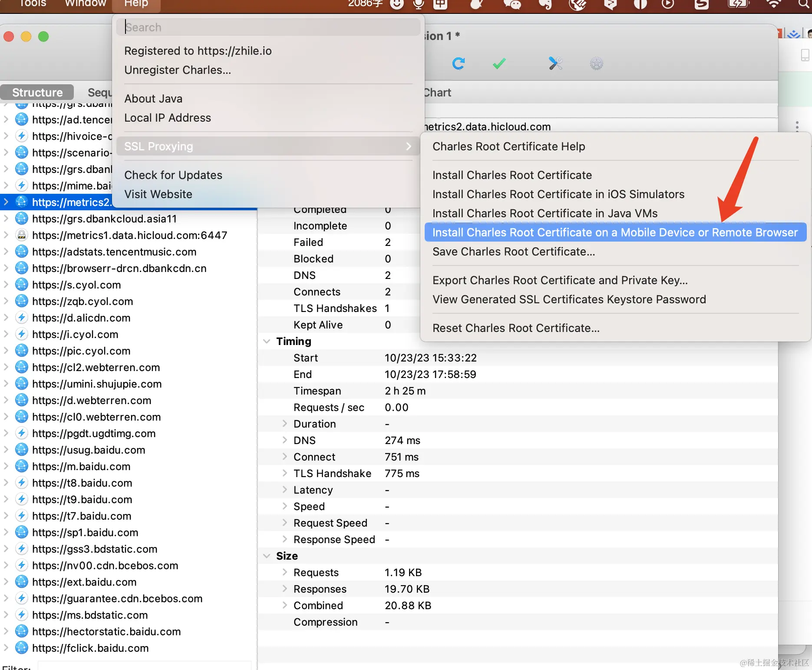The height and width of the screenshot is (670, 812).
Task: Click the microphone icon in the menu bar
Action: 419,4
